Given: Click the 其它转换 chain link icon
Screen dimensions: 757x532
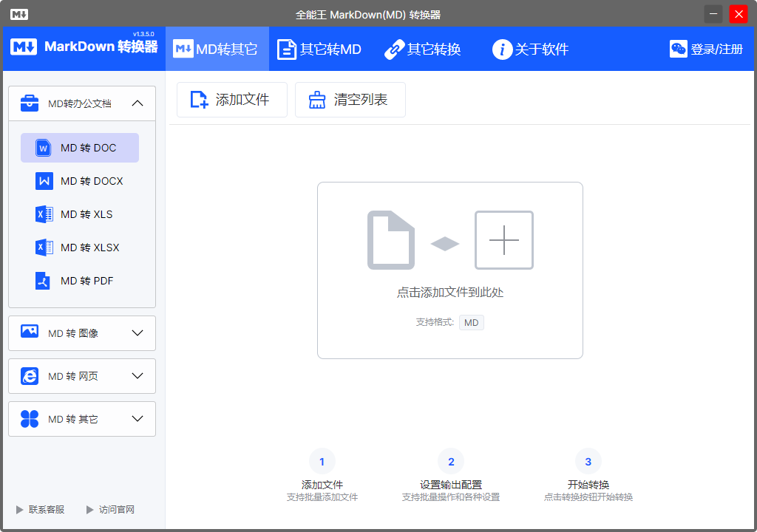Looking at the screenshot, I should [394, 50].
